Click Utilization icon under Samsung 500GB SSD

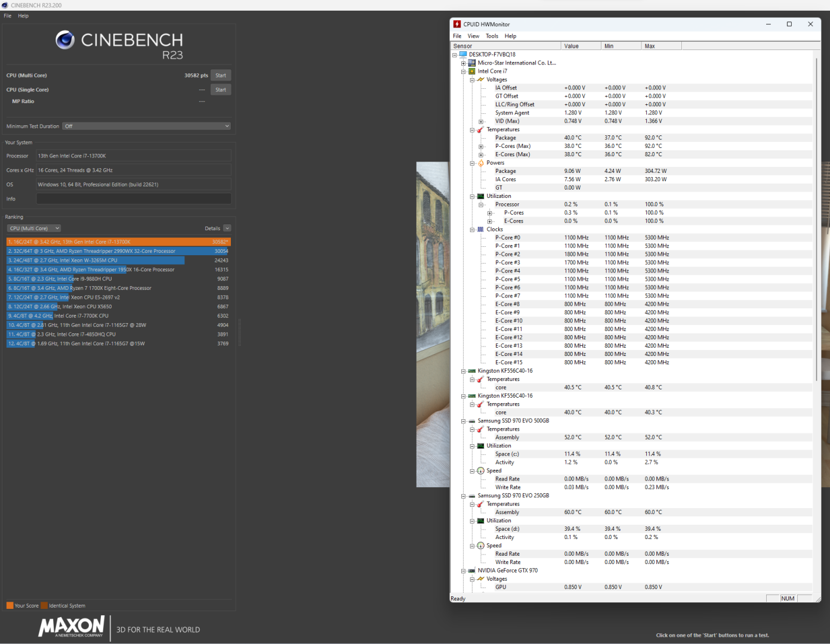tap(480, 446)
